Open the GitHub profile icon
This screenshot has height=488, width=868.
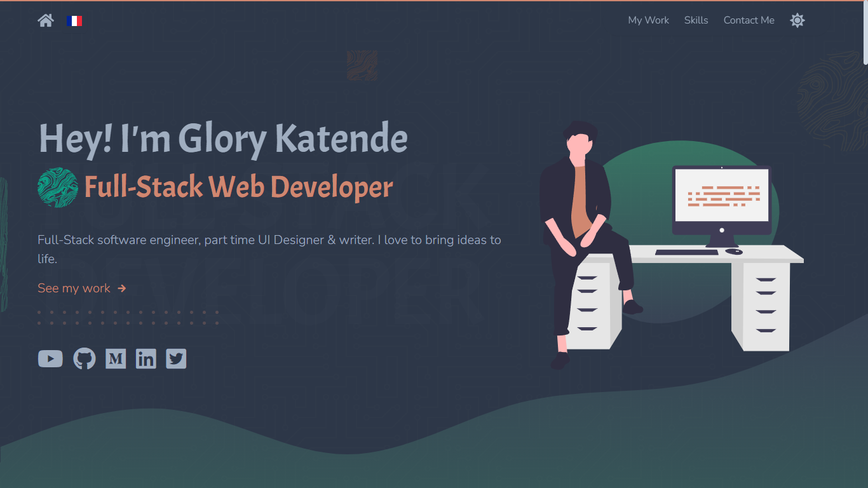pyautogui.click(x=85, y=359)
